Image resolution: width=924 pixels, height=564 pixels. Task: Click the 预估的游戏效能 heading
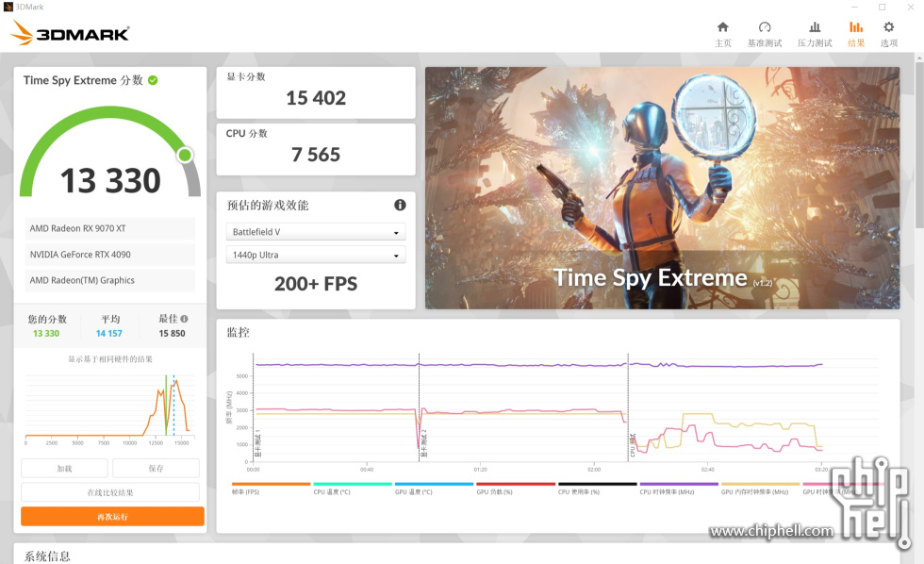[x=268, y=205]
